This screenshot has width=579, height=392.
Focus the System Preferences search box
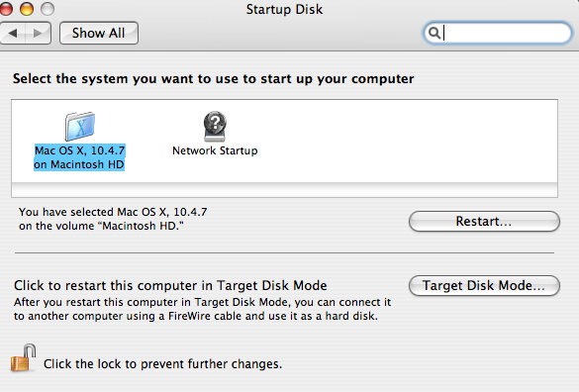pos(498,33)
